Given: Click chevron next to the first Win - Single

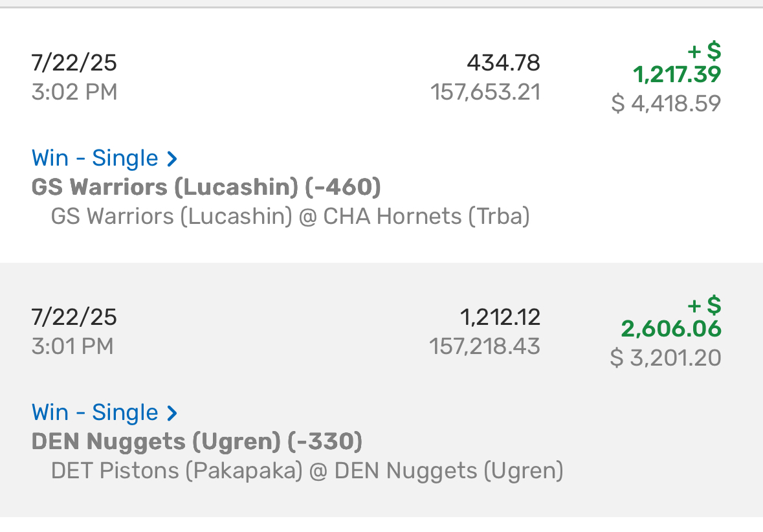Looking at the screenshot, I should point(171,159).
